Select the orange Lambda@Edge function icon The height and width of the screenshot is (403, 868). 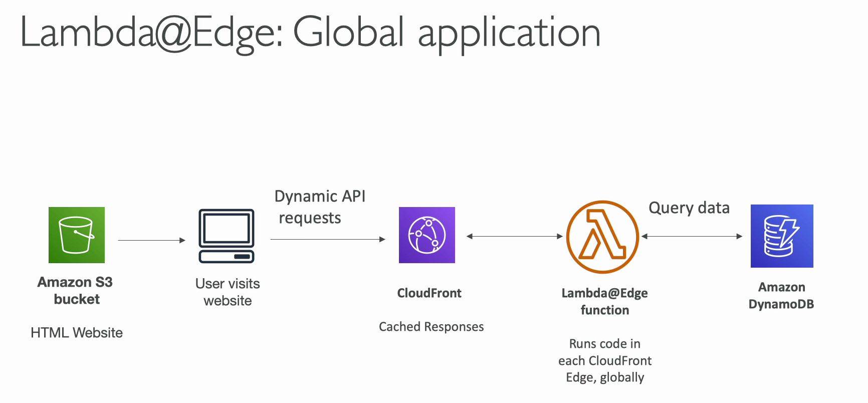point(602,237)
